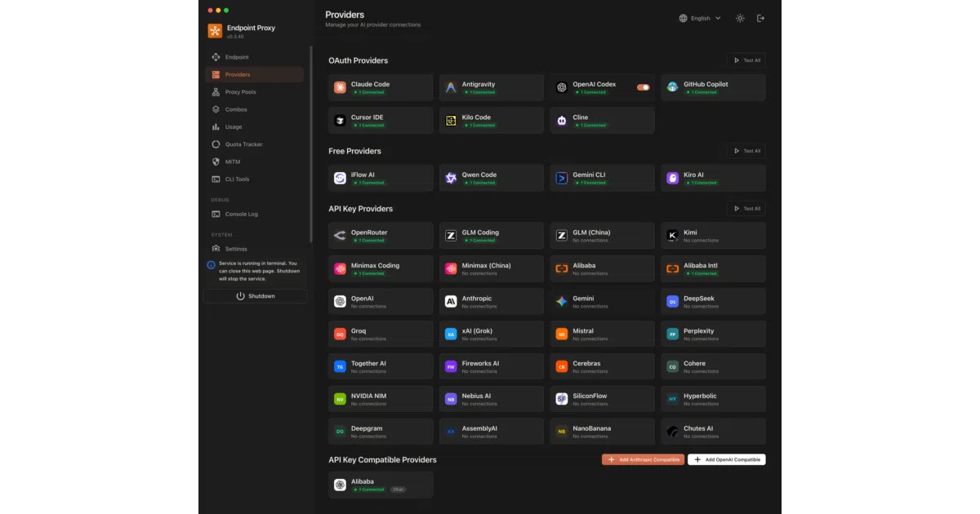Open the NanoBanana provider card
This screenshot has width=980, height=514.
pyautogui.click(x=602, y=432)
